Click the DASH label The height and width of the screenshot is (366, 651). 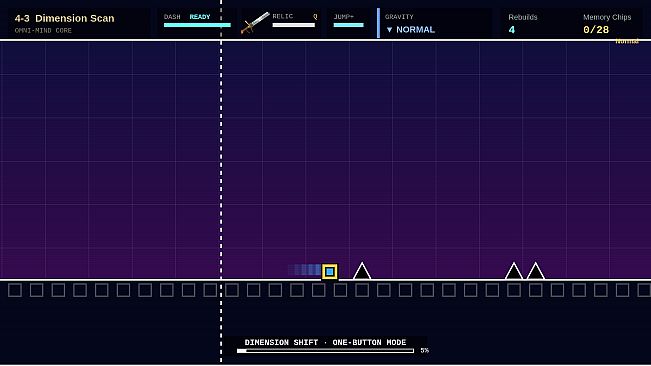point(172,17)
